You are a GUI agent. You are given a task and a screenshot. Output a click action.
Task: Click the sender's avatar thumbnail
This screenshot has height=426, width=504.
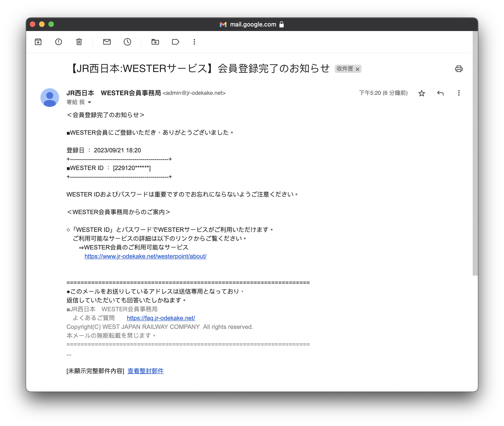(50, 98)
